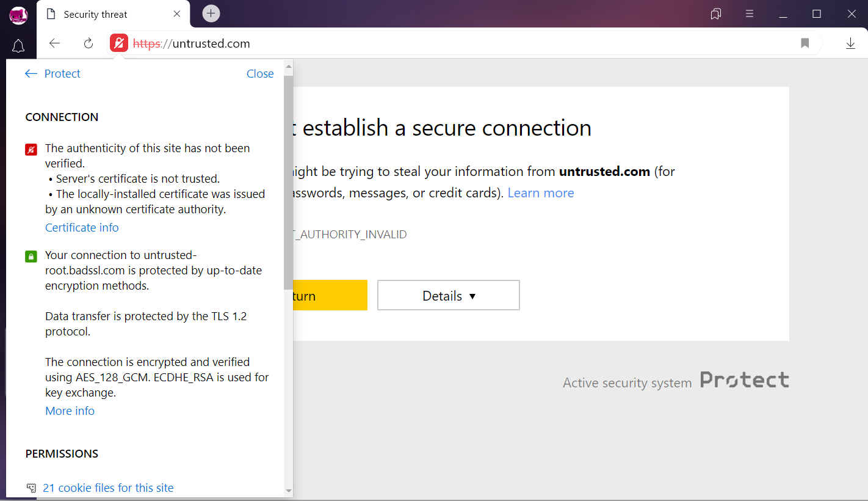Open notifications via the sidebar bell icon
The image size is (868, 501).
point(18,46)
